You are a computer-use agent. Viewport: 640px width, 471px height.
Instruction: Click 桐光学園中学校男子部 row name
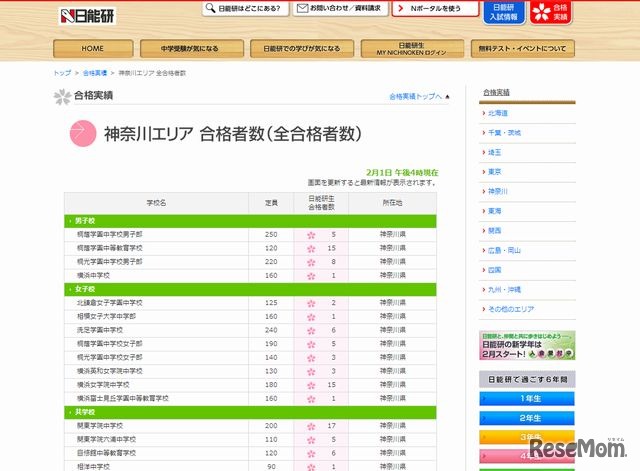109,262
